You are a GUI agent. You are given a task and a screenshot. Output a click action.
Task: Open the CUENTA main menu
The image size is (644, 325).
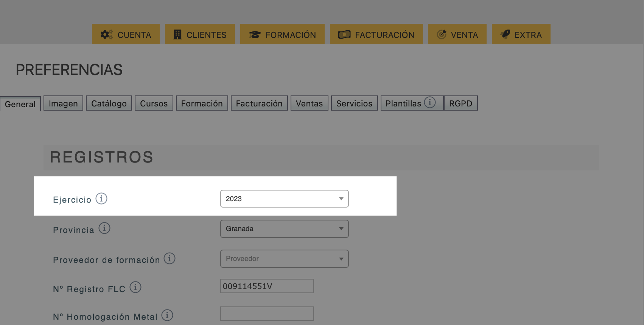tap(126, 34)
